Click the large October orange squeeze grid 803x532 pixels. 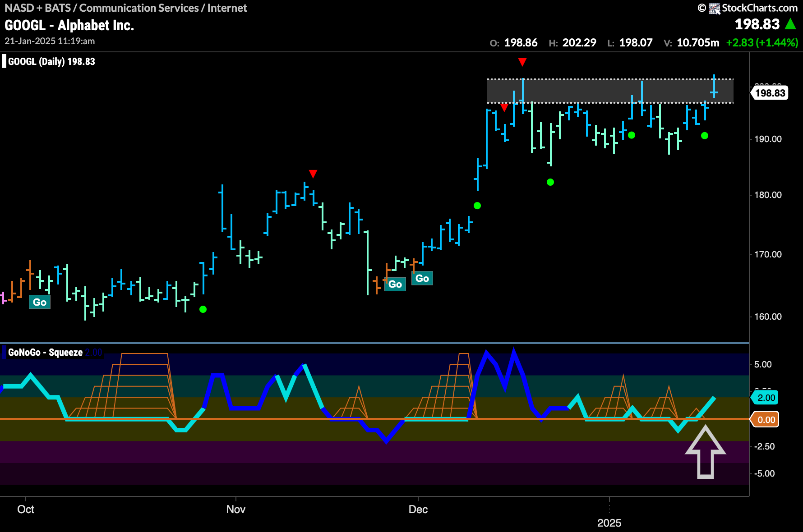click(x=121, y=385)
